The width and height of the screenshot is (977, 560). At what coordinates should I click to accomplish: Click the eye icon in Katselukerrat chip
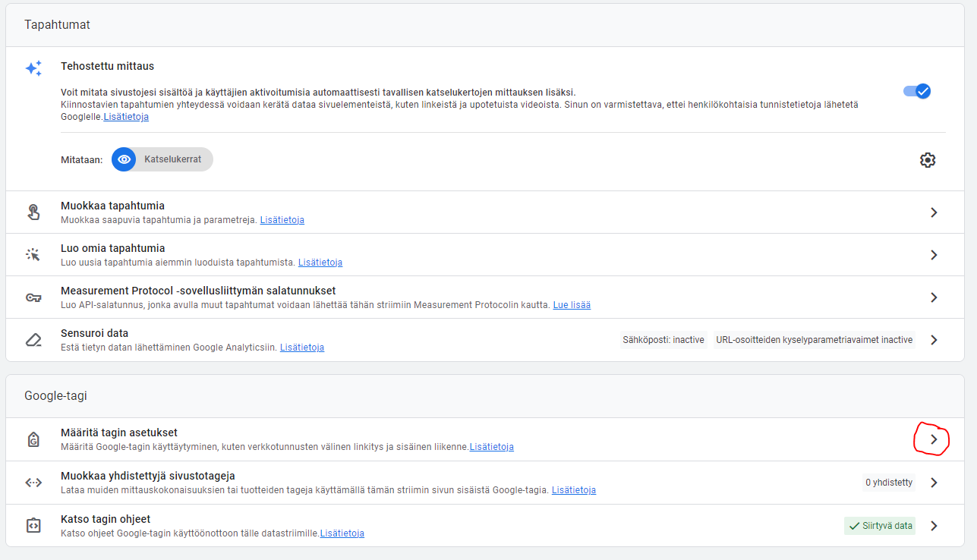coord(124,159)
